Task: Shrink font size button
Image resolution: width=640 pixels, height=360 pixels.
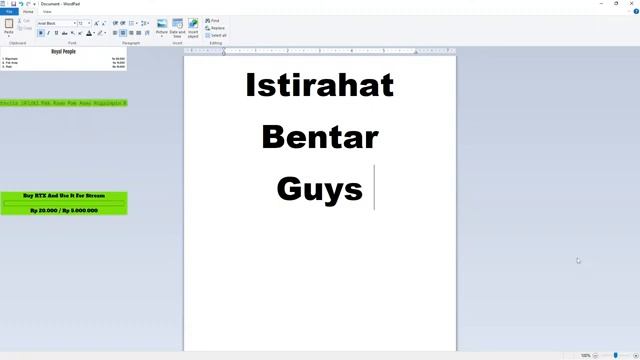Action: click(x=104, y=23)
